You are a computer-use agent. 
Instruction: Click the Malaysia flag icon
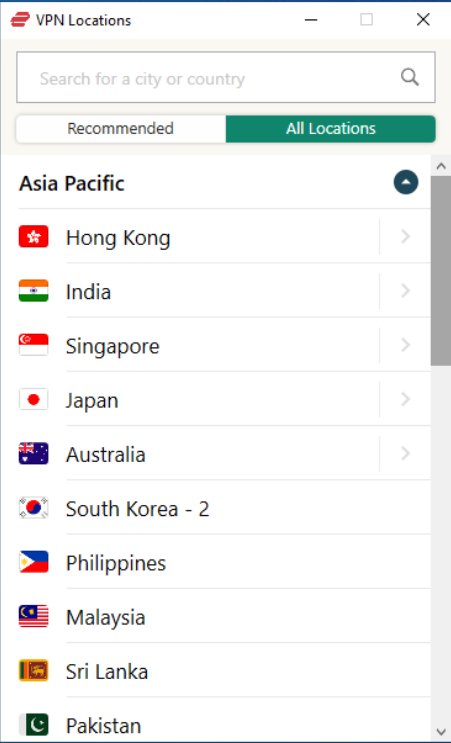tap(34, 616)
